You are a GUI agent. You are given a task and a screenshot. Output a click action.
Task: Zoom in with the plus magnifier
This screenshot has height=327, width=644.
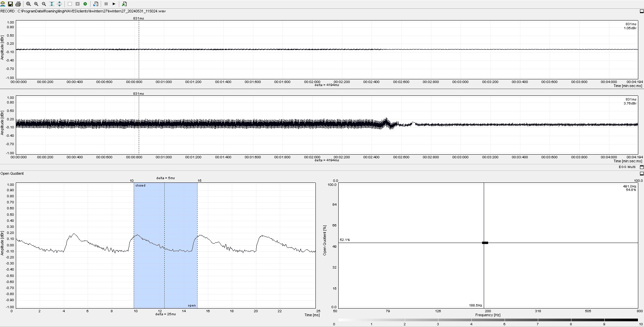[x=36, y=4]
